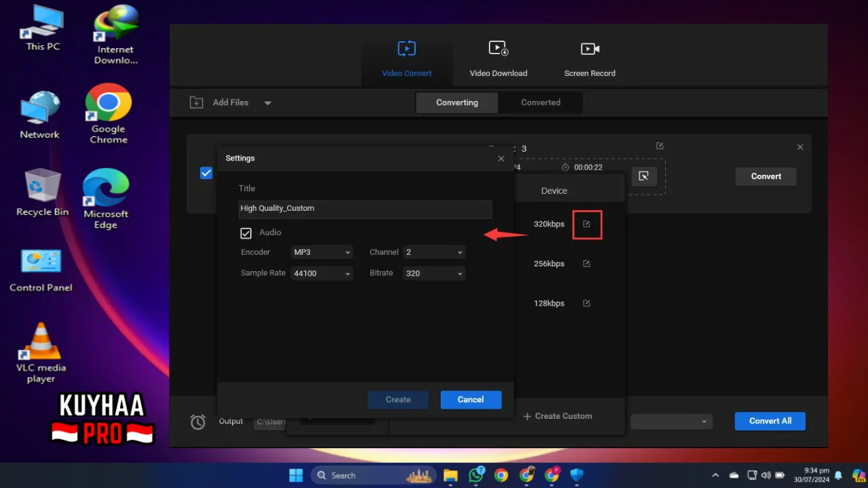Open the dropdown beside Convert All
The width and height of the screenshot is (868, 488).
click(671, 422)
